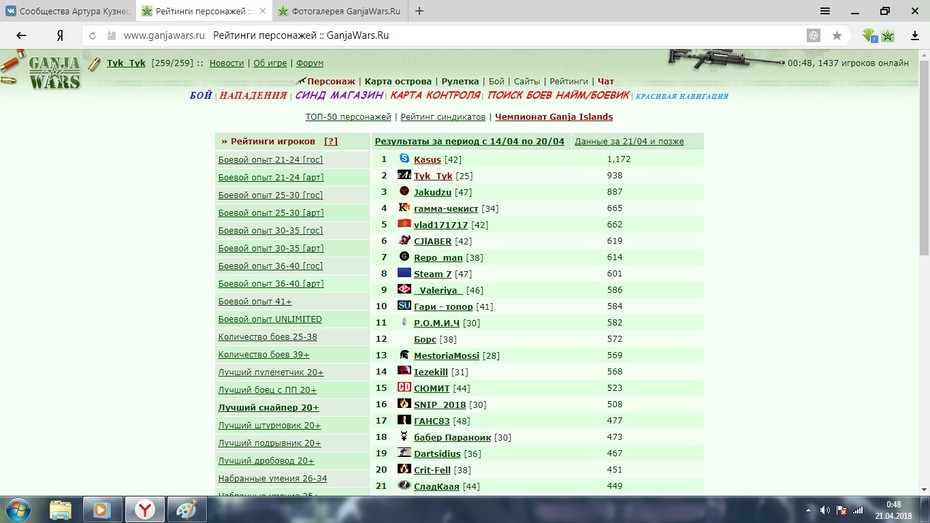930x523 pixels.
Task: Open Yandex Browser in the taskbar
Action: [145, 510]
